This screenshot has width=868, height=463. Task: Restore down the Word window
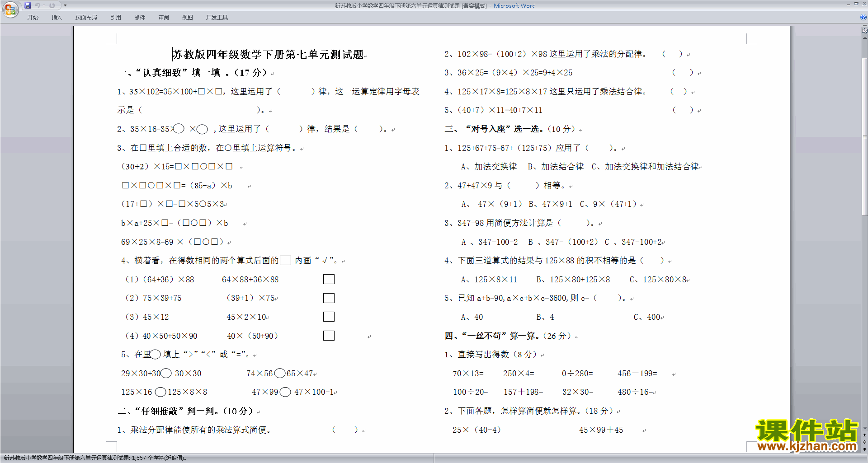pos(856,4)
